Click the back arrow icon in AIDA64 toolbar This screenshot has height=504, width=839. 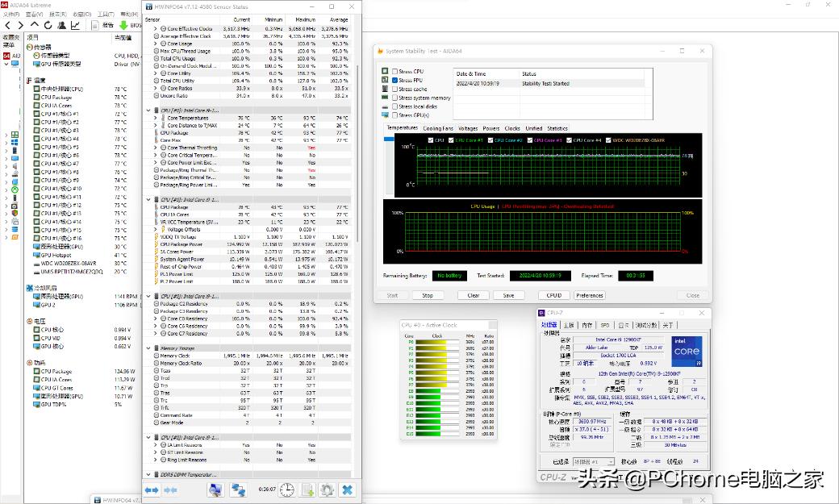pos(7,25)
